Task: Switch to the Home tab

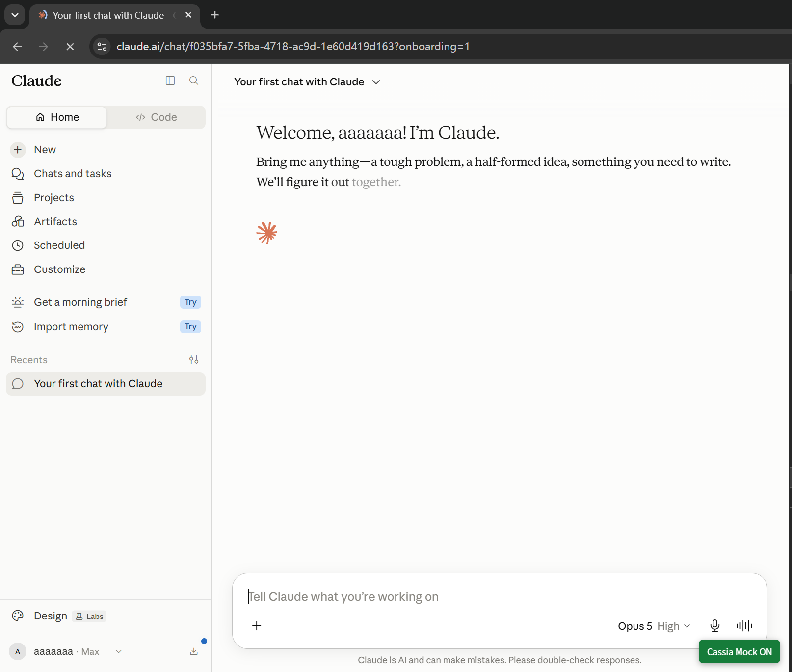Action: click(57, 117)
